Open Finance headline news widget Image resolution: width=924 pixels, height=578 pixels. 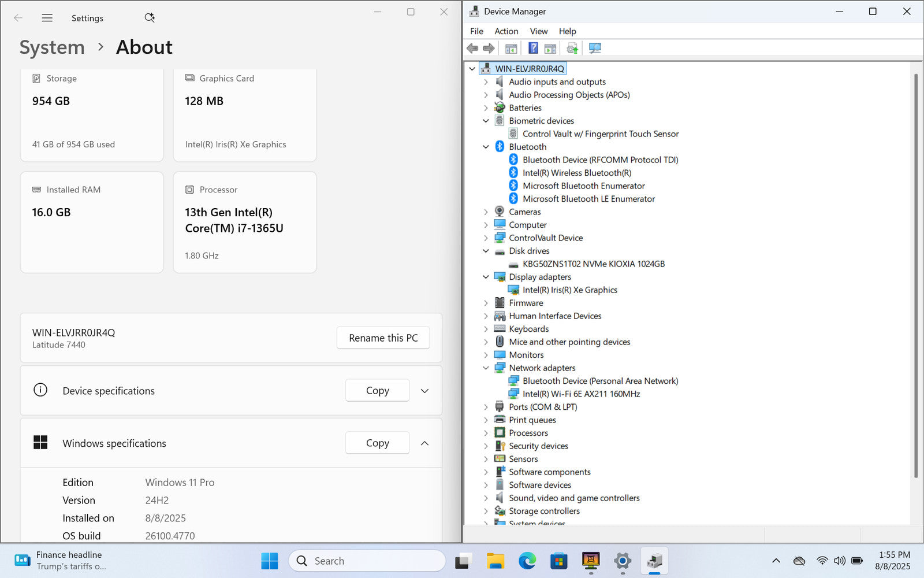click(x=61, y=561)
